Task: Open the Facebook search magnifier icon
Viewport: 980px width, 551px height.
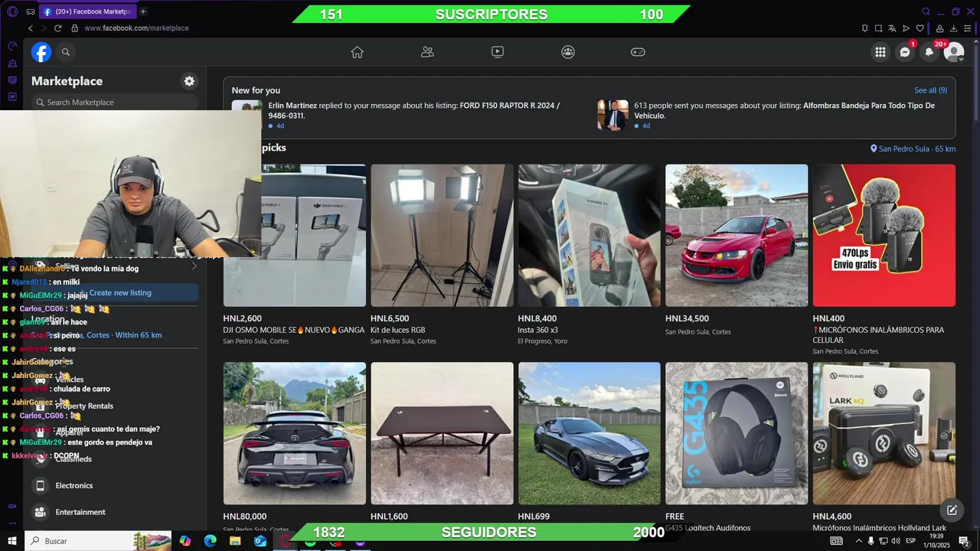Action: pyautogui.click(x=66, y=52)
